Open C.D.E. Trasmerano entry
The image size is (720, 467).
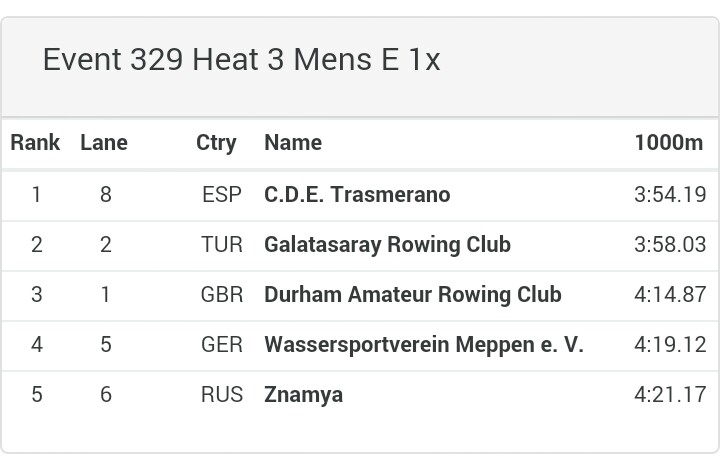point(357,194)
